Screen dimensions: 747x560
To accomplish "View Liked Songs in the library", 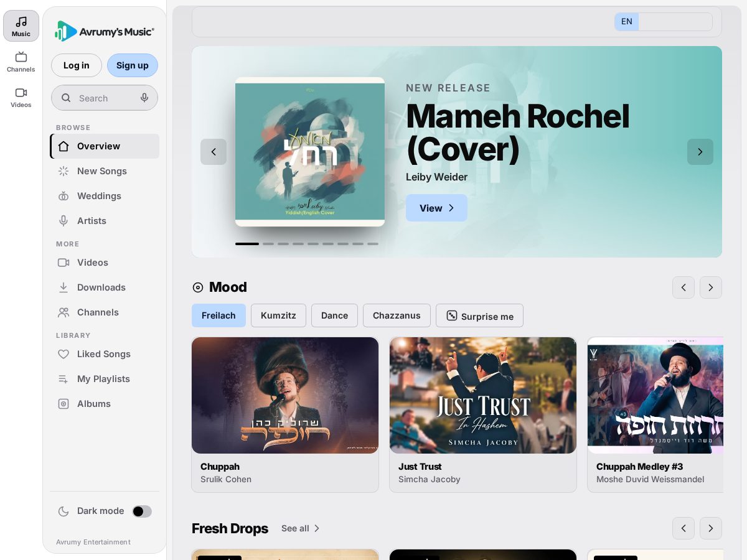I will [x=105, y=354].
